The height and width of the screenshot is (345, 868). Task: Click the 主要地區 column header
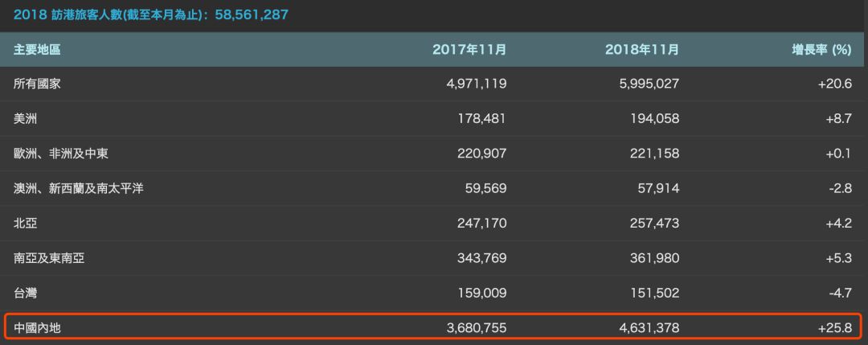point(37,50)
